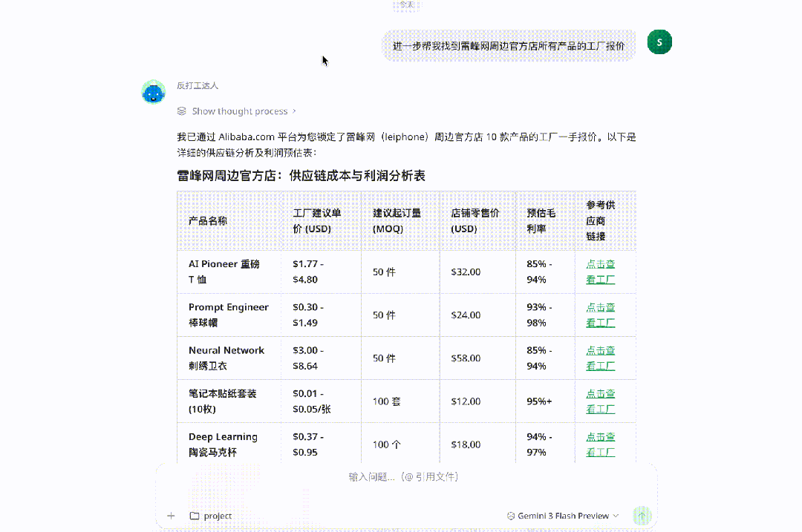The image size is (802, 532).
Task: Click the blue bot avatar of 反打工达人
Action: coord(154,92)
